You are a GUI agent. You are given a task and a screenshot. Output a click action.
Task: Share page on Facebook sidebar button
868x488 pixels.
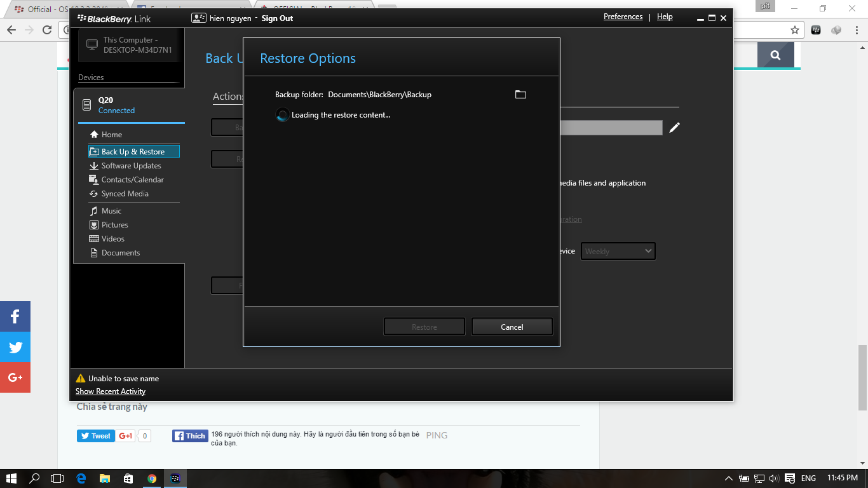click(15, 316)
